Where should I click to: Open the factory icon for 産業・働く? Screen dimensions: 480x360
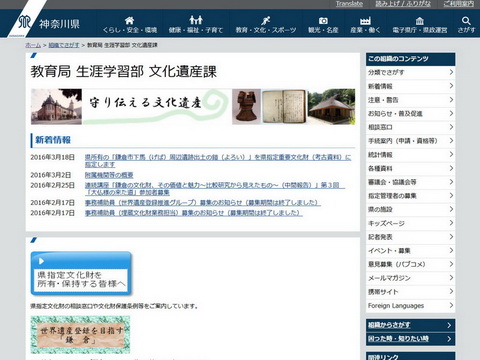365,21
